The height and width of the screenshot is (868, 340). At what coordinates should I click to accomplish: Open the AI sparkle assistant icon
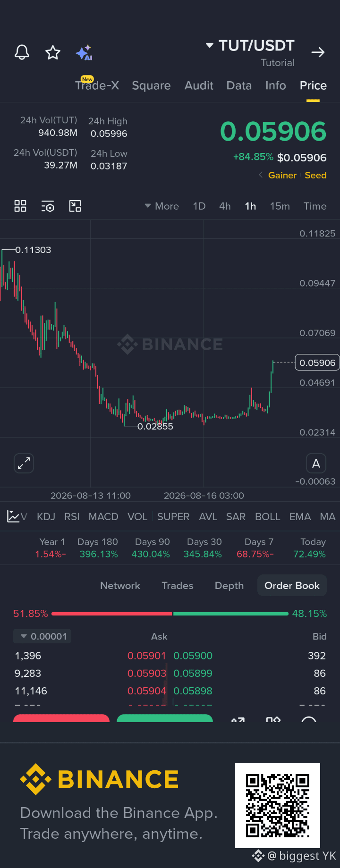(84, 52)
